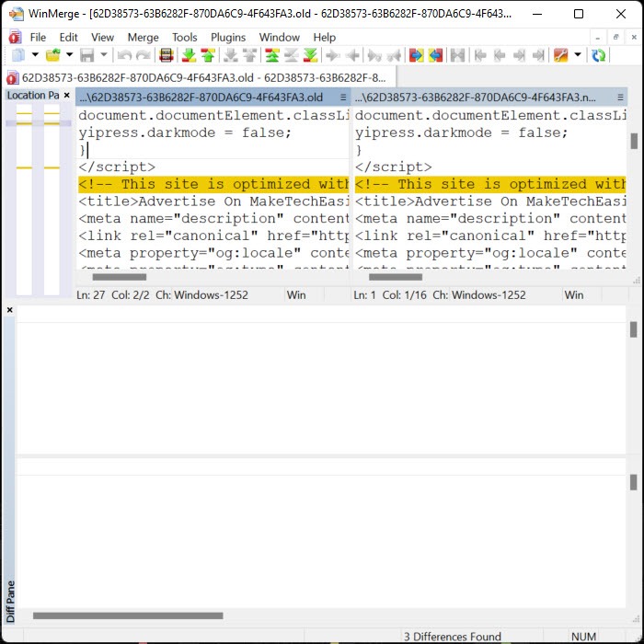Screen dimensions: 644x644
Task: Jump to First Difference icon
Action: (272, 55)
